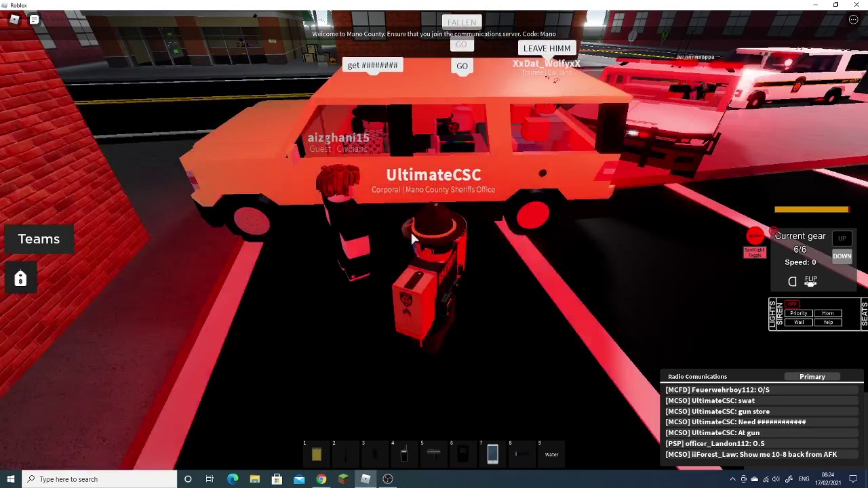Open volume control in system tray
This screenshot has height=488, width=868.
click(776, 479)
